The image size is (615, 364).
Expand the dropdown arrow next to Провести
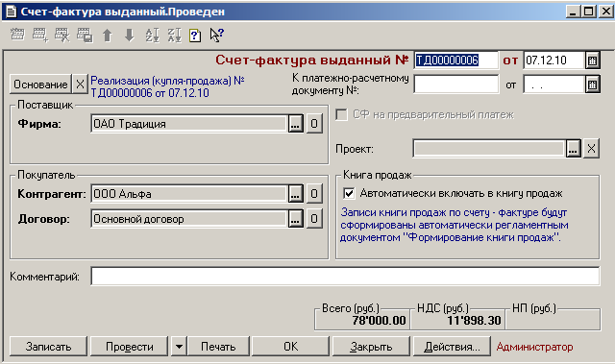click(179, 347)
